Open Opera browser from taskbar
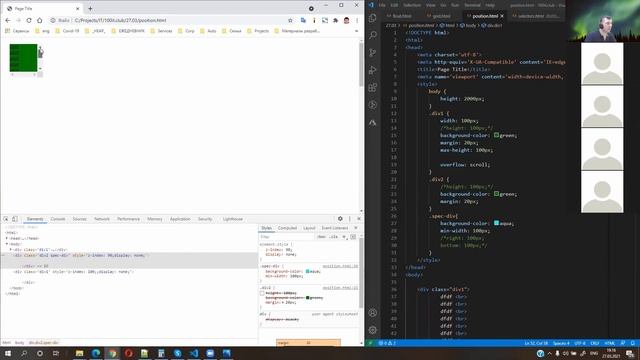 tap(129, 353)
